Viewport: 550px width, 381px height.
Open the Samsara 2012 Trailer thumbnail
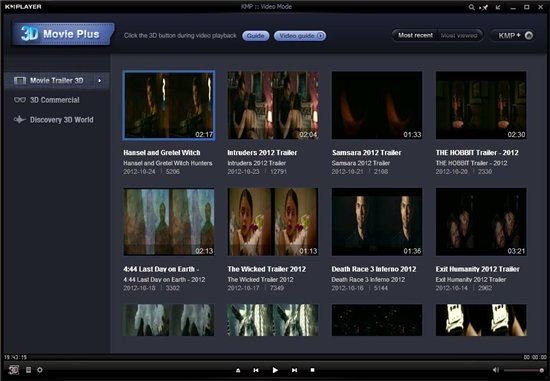pyautogui.click(x=377, y=105)
